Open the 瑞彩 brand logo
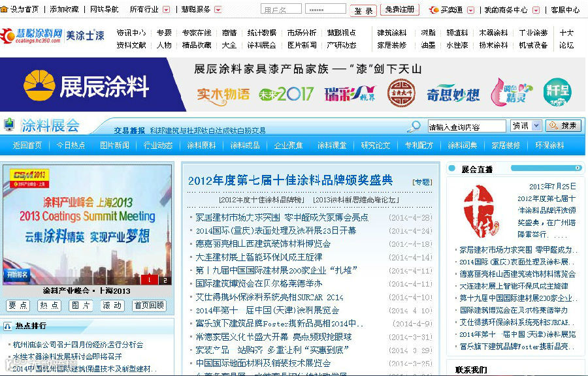 tap(350, 93)
